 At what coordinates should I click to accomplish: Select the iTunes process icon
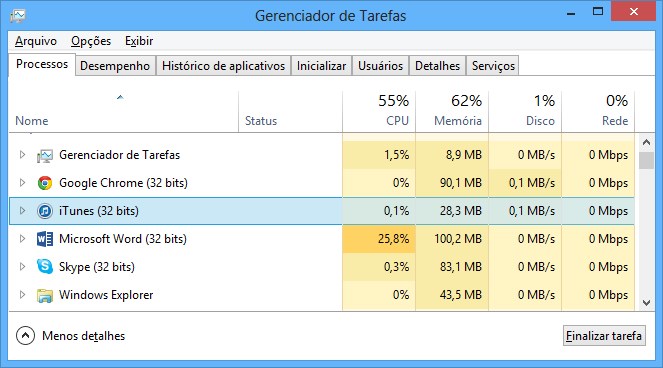tap(44, 211)
